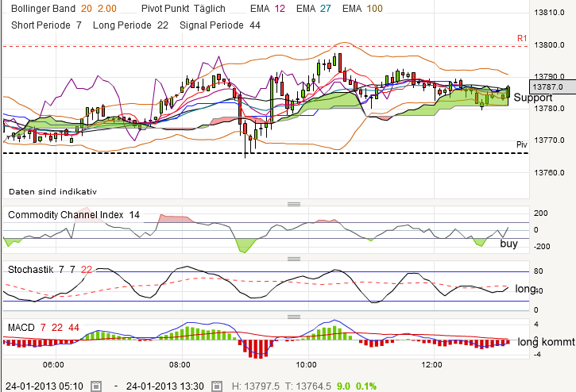Grab the divider handle above Commodity Channel Index
This screenshot has width=576, height=392.
pyautogui.click(x=294, y=204)
